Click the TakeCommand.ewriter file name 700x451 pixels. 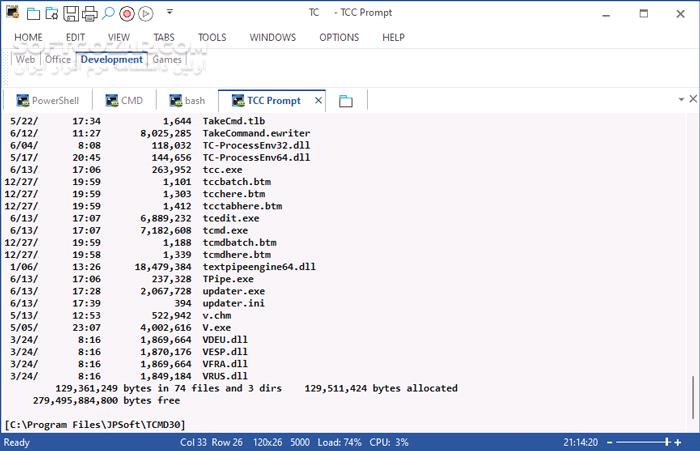pos(256,133)
